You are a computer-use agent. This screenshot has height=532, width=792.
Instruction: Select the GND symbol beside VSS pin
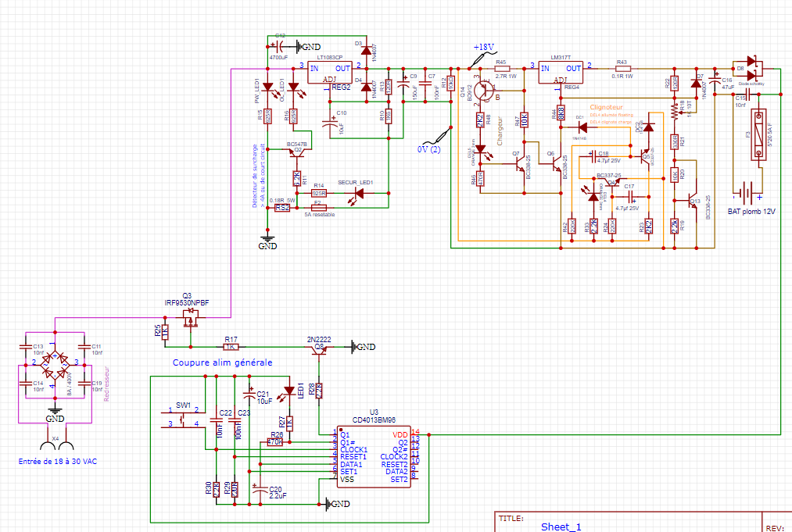[338, 504]
